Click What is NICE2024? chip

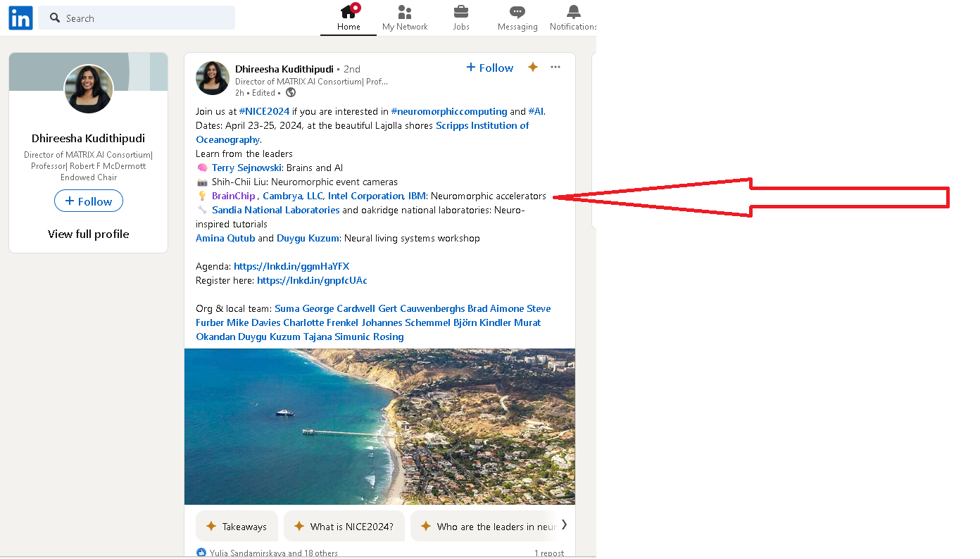coord(344,527)
